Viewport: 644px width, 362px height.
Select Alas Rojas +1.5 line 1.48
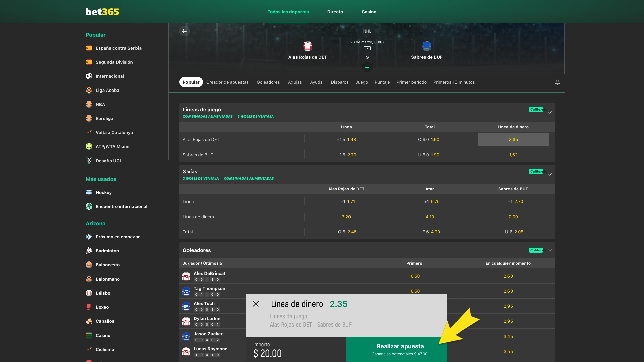coord(346,139)
